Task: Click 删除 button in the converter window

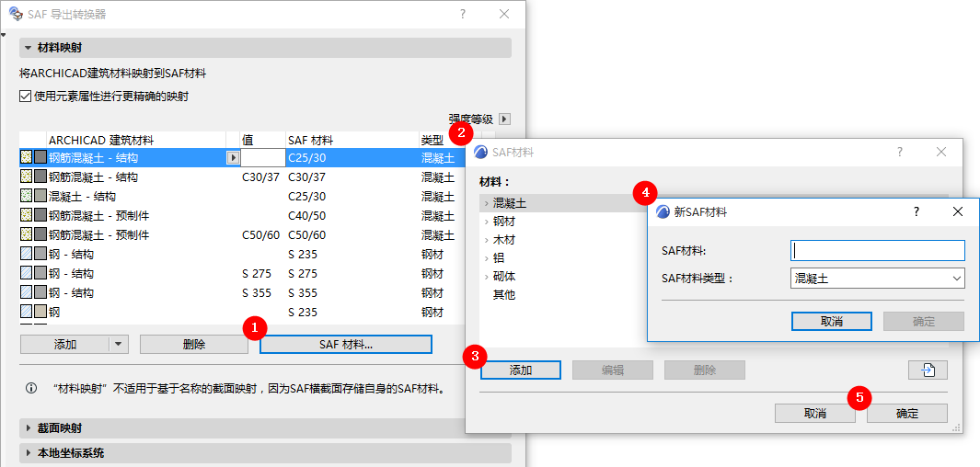Action: (194, 345)
